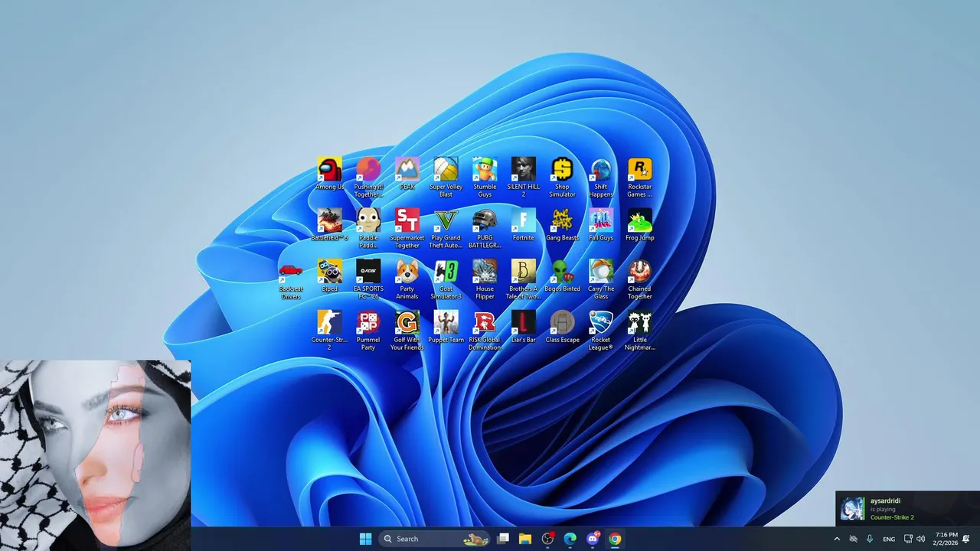Open the Puppet Team shortcut

click(x=446, y=328)
